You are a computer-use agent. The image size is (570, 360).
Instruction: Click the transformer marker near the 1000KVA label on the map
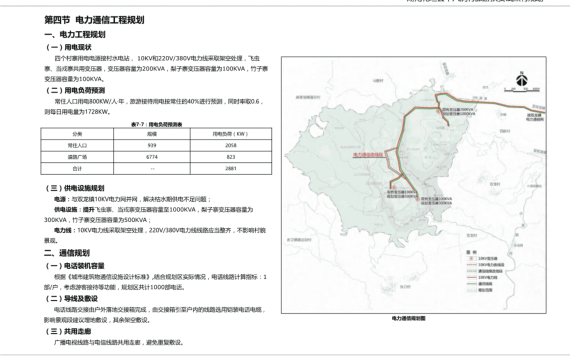point(439,112)
